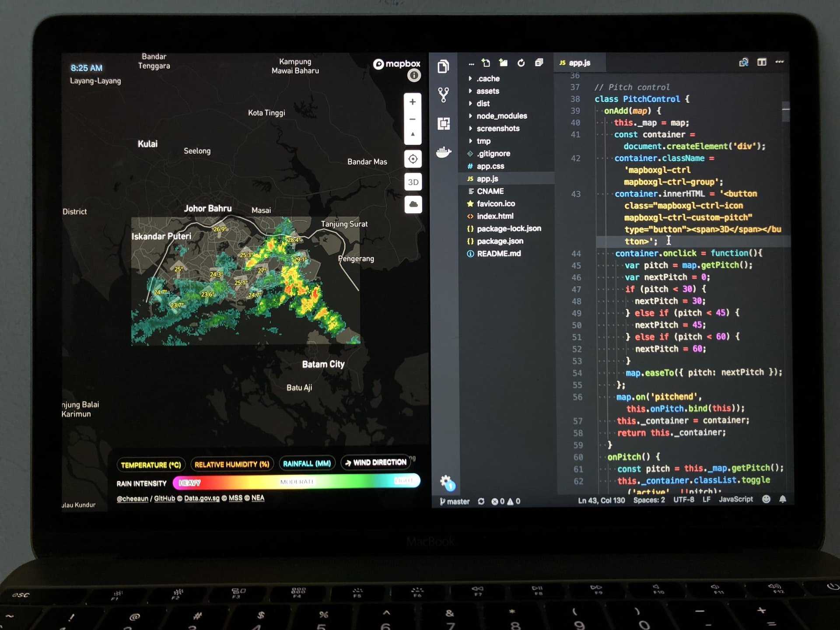Click the Refresh Explorer icon
The height and width of the screenshot is (630, 840).
coord(521,63)
